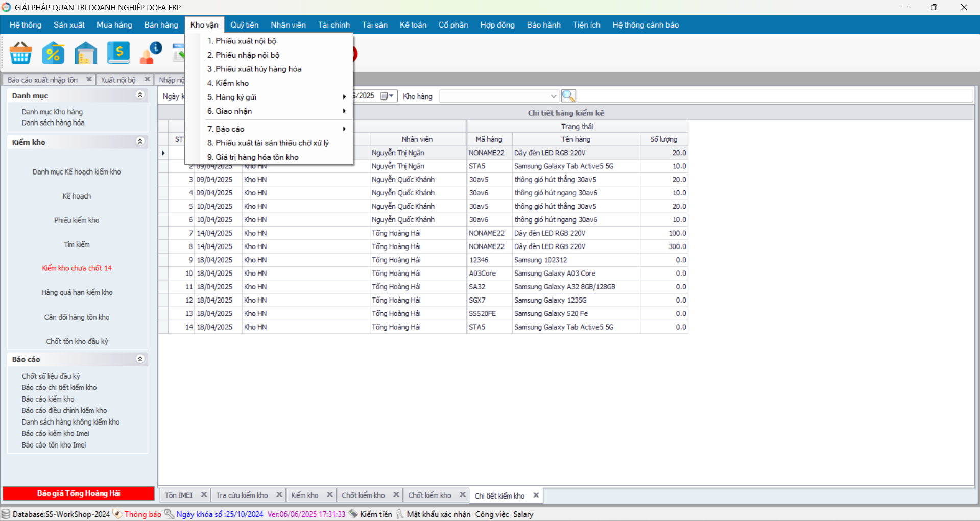The width and height of the screenshot is (980, 521).
Task: Close the Kiểm kho bottom tab
Action: [x=329, y=494]
